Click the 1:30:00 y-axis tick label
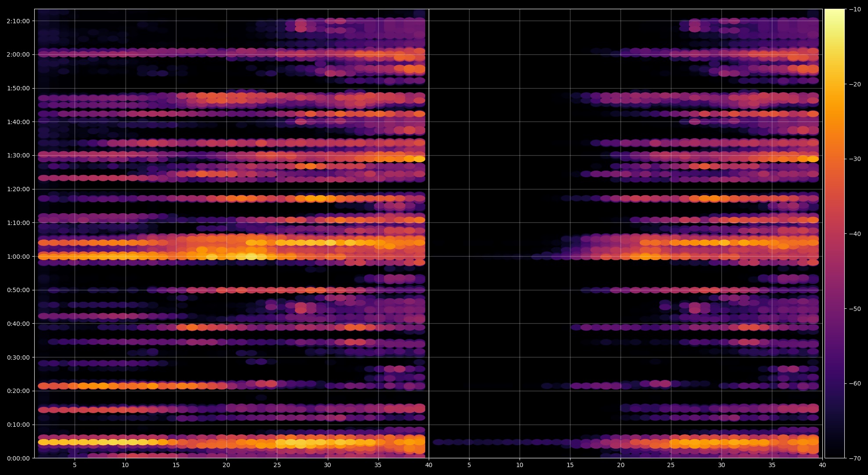 pos(18,156)
